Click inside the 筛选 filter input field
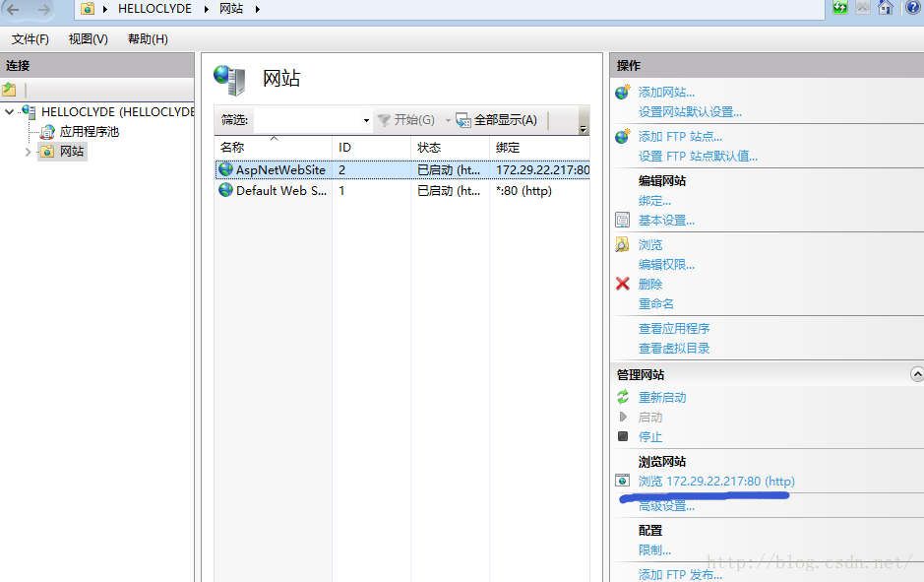This screenshot has height=582, width=924. (x=307, y=120)
